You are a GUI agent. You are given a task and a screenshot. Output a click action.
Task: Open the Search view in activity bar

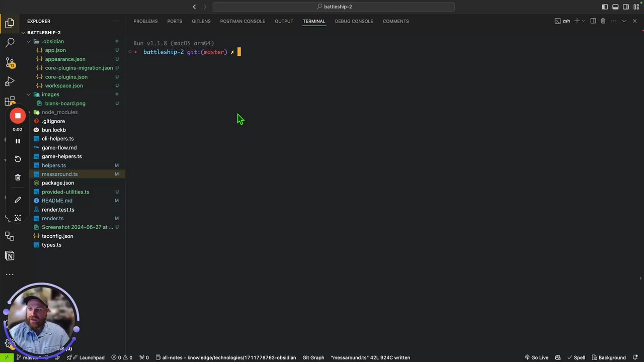click(10, 42)
